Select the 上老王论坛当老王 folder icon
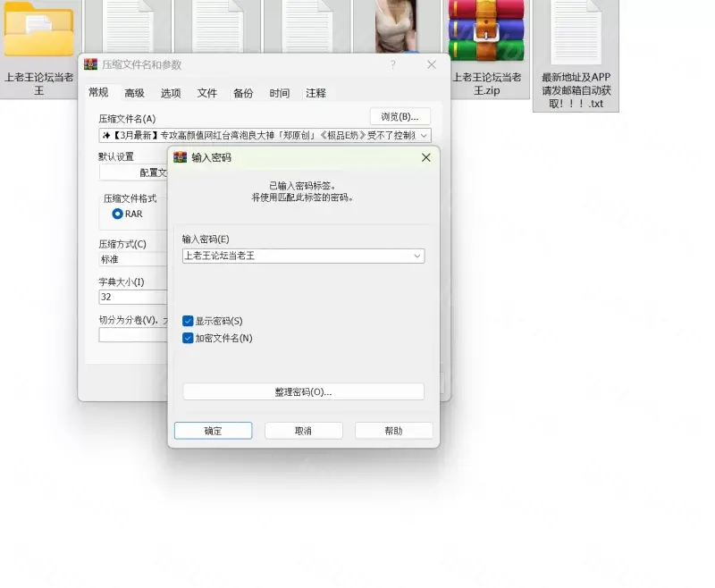The width and height of the screenshot is (715, 588). [x=38, y=31]
